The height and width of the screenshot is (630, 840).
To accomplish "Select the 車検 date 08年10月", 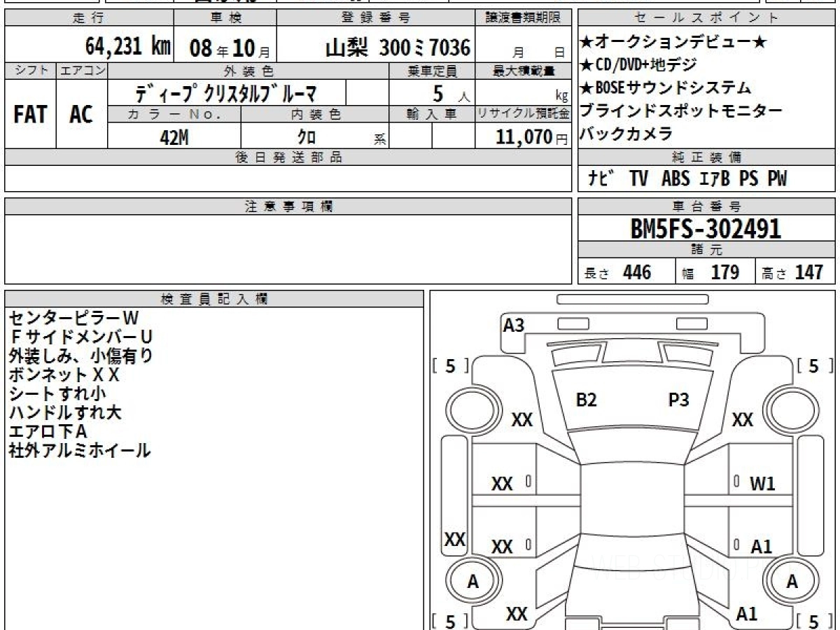I will 230,48.
